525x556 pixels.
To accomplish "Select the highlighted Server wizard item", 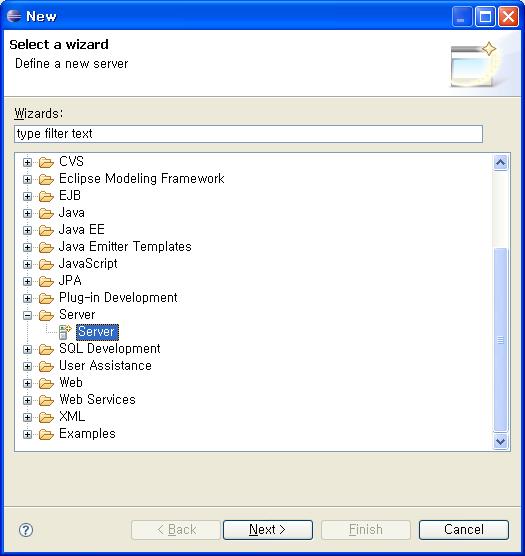I will [x=97, y=332].
